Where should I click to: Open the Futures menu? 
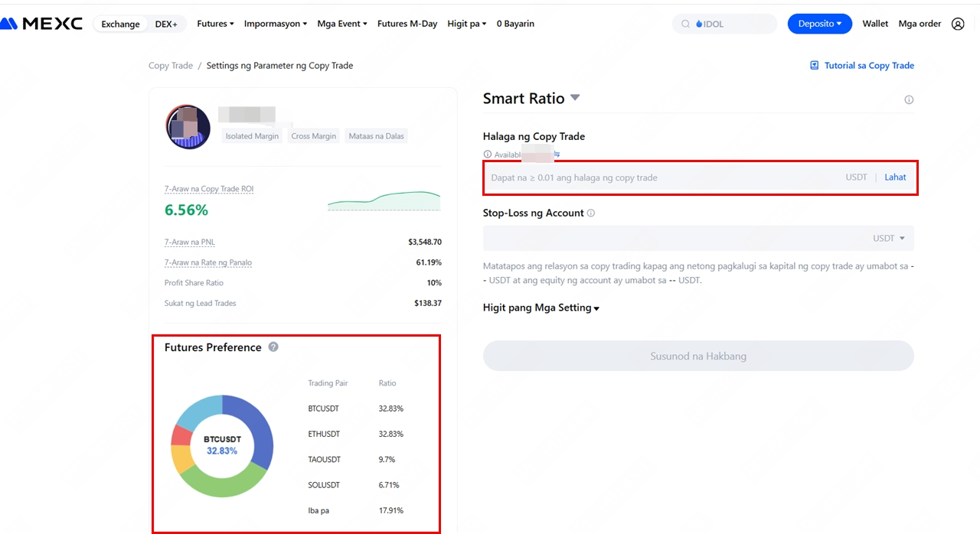(215, 24)
